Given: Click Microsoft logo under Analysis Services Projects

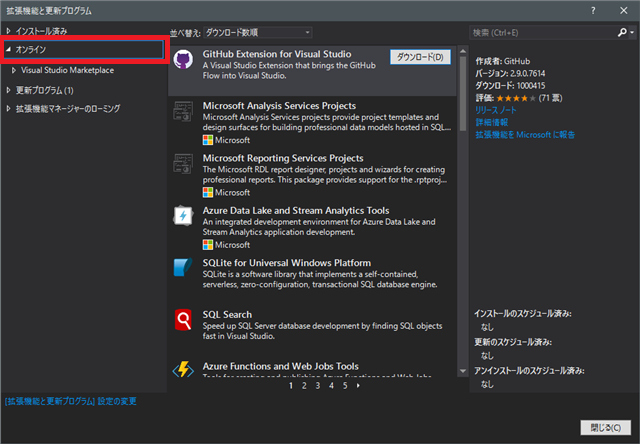Looking at the screenshot, I should point(208,140).
